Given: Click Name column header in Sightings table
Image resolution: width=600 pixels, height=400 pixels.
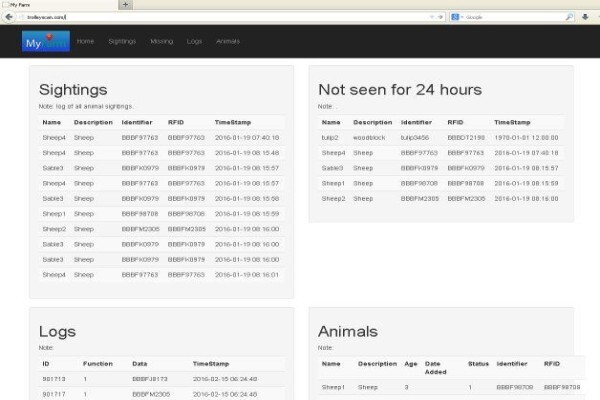Looking at the screenshot, I should (x=52, y=122).
